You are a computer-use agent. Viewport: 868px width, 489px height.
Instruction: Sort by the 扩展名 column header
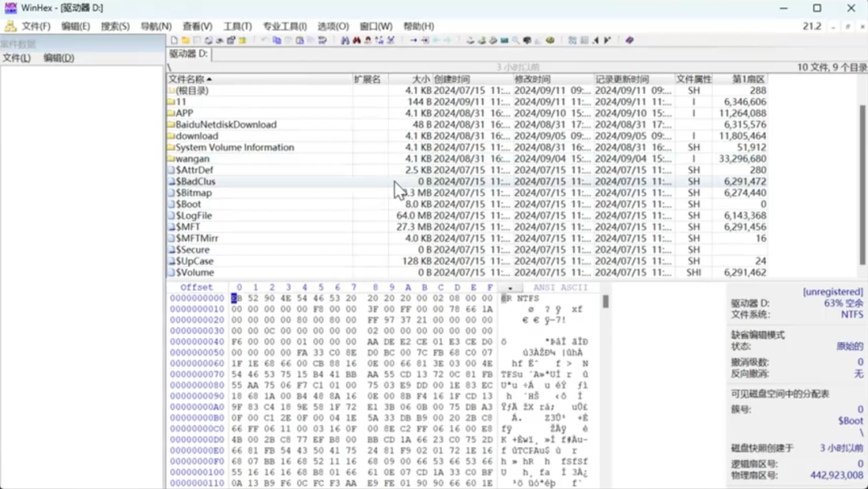[371, 79]
